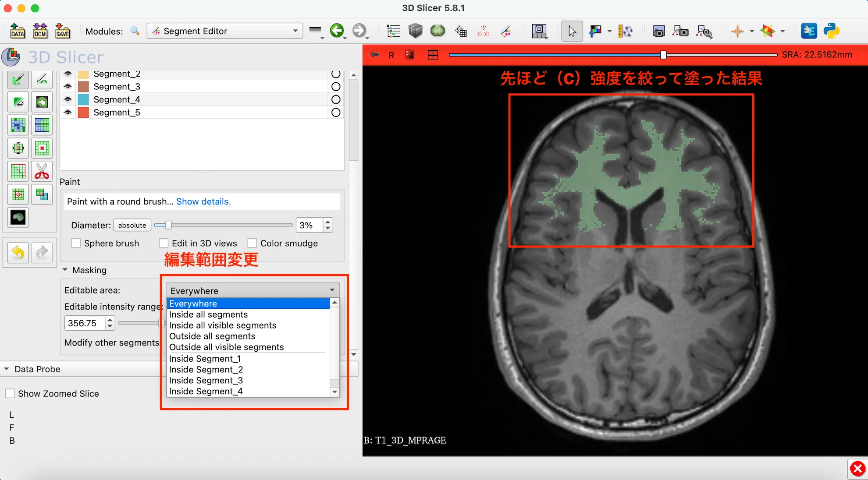Hide Segment_3 in the segments list
This screenshot has width=868, height=480.
pyautogui.click(x=68, y=86)
